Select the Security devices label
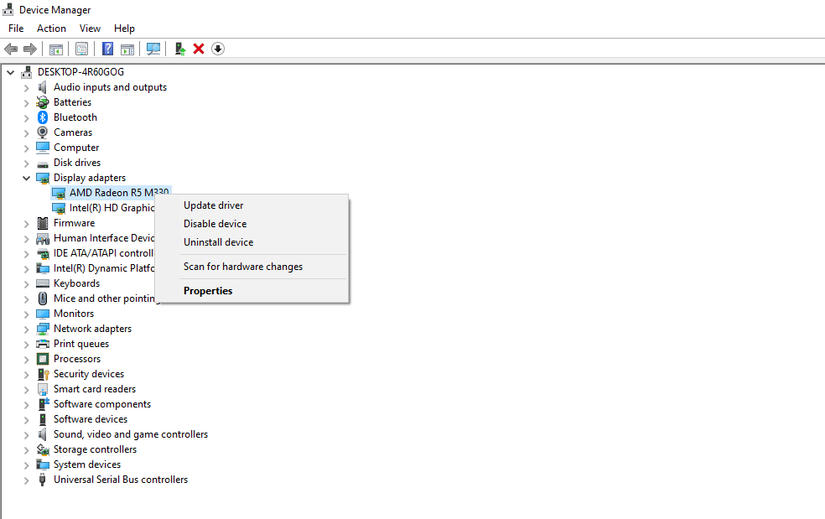This screenshot has height=519, width=825. [88, 374]
